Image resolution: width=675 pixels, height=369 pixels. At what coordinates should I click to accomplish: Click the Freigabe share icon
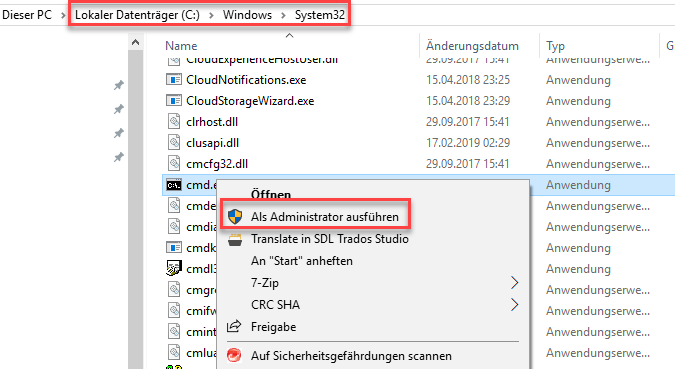point(234,326)
